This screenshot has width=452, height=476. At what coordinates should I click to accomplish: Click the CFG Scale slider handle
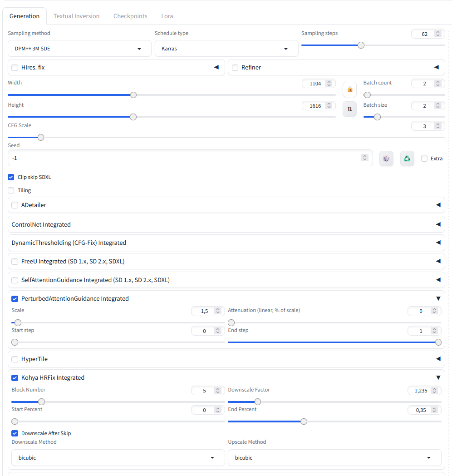[41, 138]
